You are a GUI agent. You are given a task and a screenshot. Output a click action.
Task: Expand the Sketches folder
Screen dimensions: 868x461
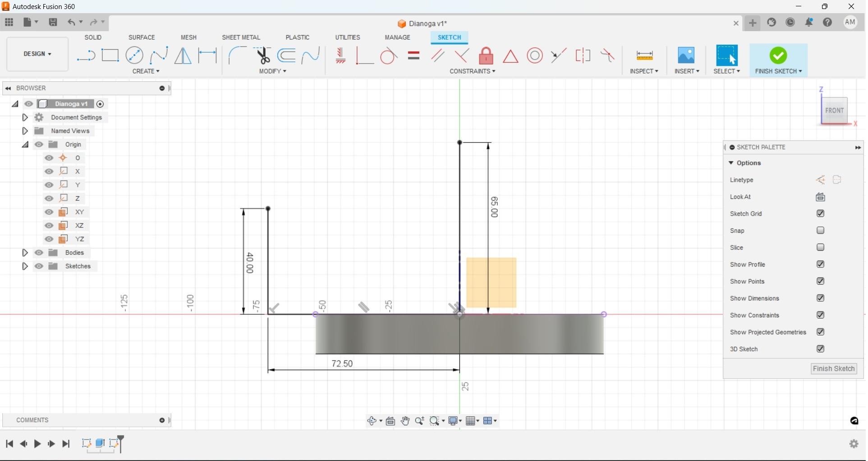click(25, 266)
